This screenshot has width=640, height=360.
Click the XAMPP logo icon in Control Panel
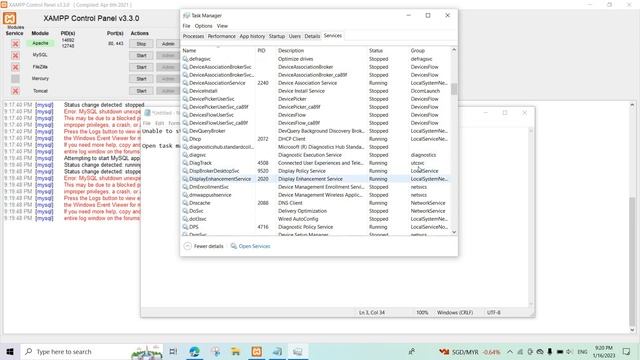pyautogui.click(x=10, y=18)
